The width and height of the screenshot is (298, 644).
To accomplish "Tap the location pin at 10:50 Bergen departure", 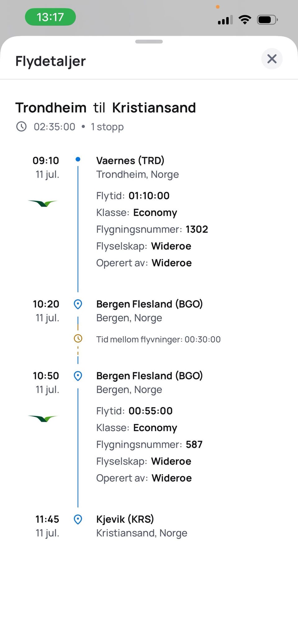I will click(78, 376).
